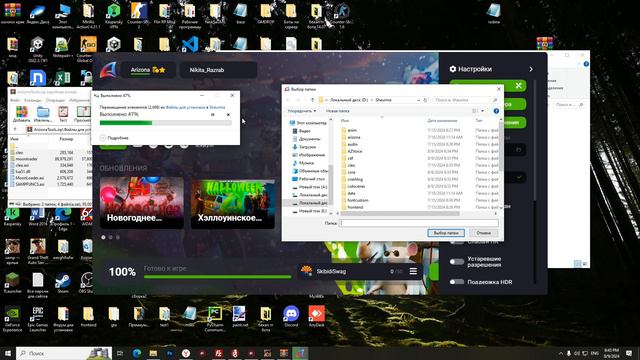Image resolution: width=640 pixels, height=360 pixels.
Task: Open Visual Studio Code desktop icon
Action: pyautogui.click(x=190, y=44)
